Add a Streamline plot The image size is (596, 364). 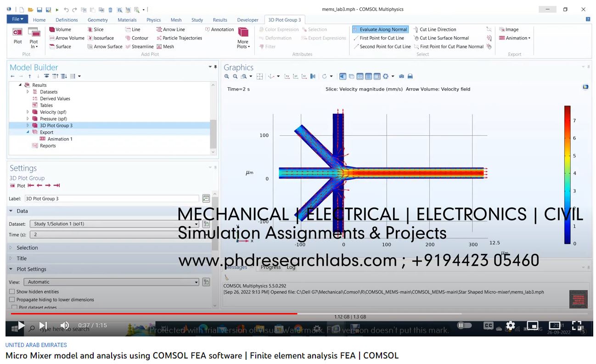pyautogui.click(x=140, y=46)
